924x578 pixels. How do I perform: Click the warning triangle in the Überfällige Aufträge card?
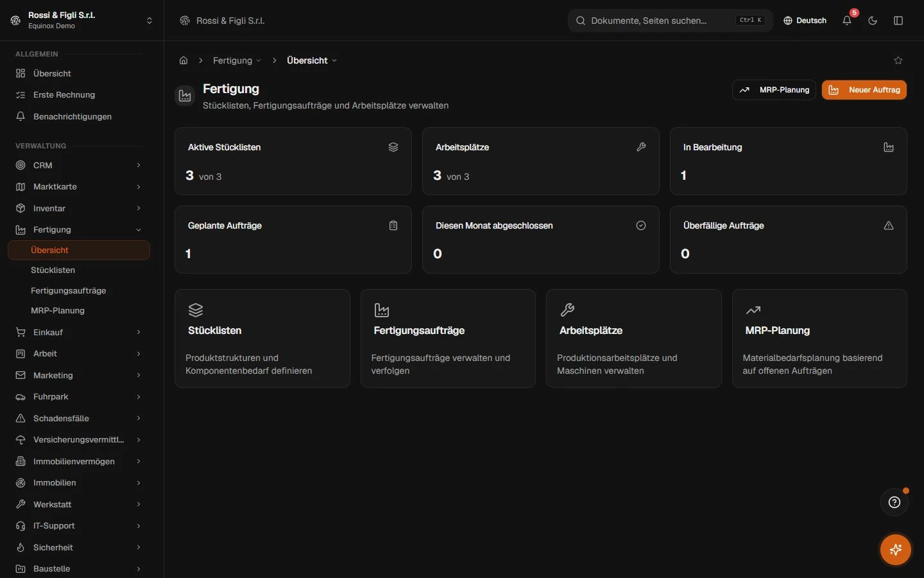[889, 225]
